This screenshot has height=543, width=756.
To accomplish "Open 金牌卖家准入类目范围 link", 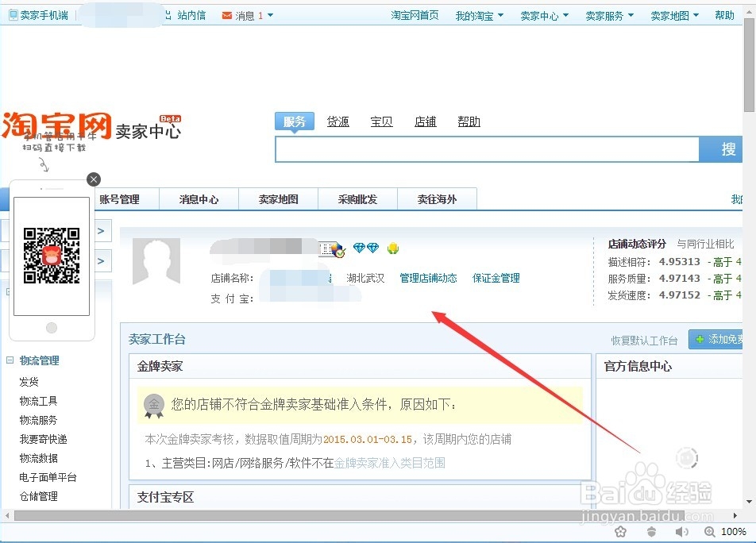I will point(390,463).
